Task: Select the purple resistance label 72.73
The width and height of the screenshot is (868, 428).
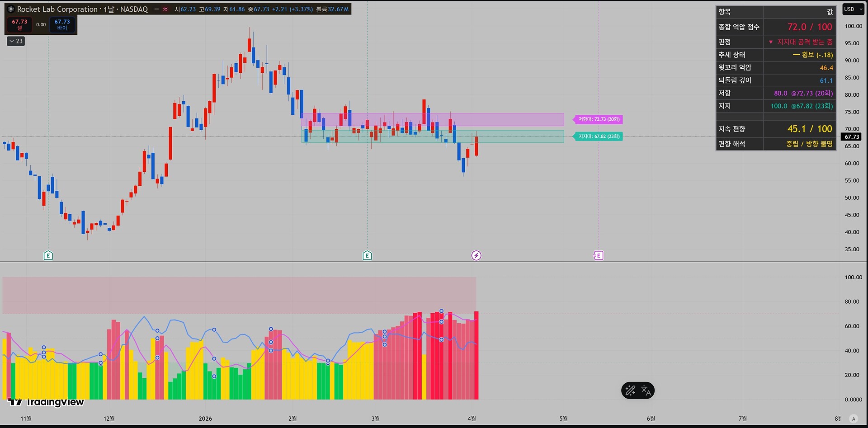Action: point(598,119)
